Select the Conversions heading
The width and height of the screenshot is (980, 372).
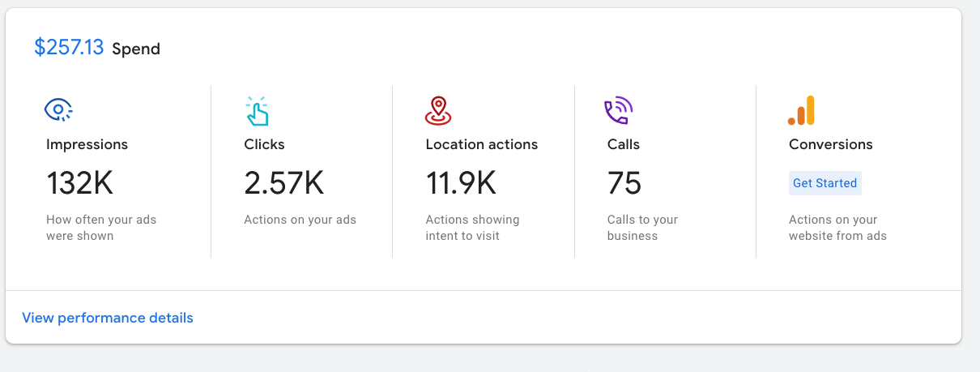point(831,144)
